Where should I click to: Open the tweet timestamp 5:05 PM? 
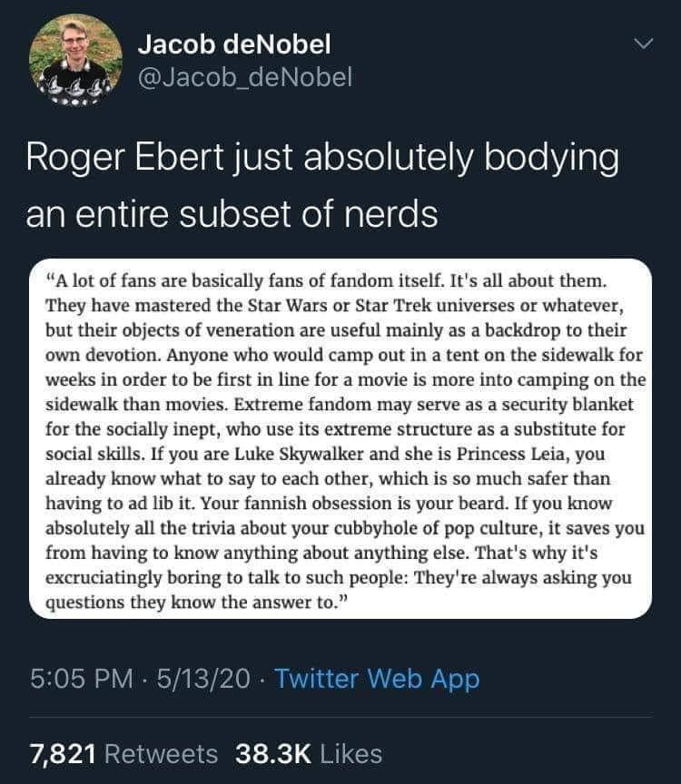pos(68,678)
